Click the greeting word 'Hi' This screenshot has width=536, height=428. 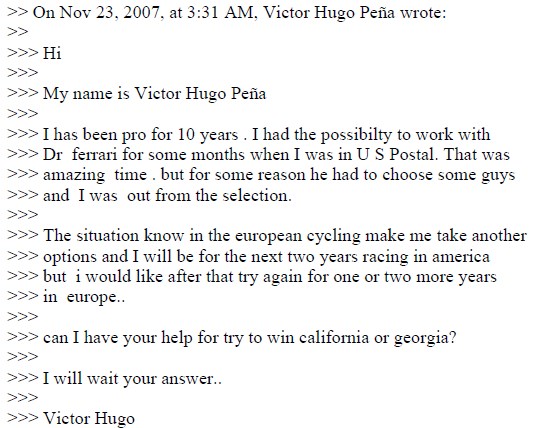52,54
